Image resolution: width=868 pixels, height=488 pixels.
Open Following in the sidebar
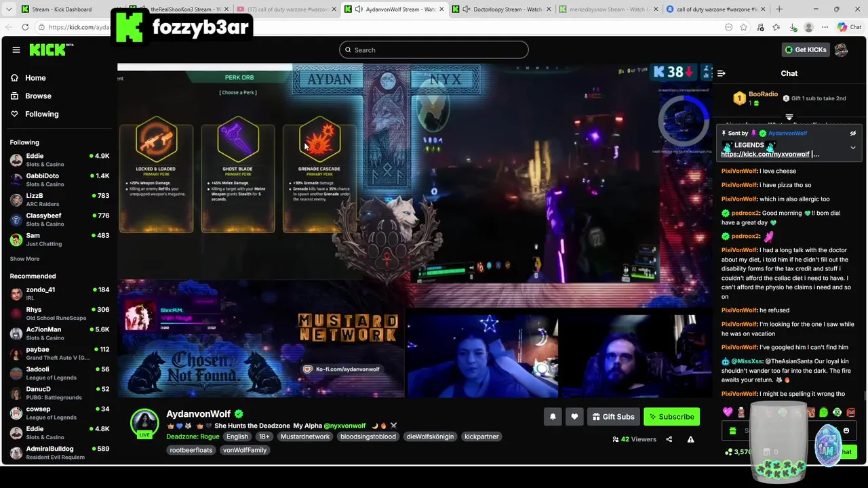pos(42,114)
